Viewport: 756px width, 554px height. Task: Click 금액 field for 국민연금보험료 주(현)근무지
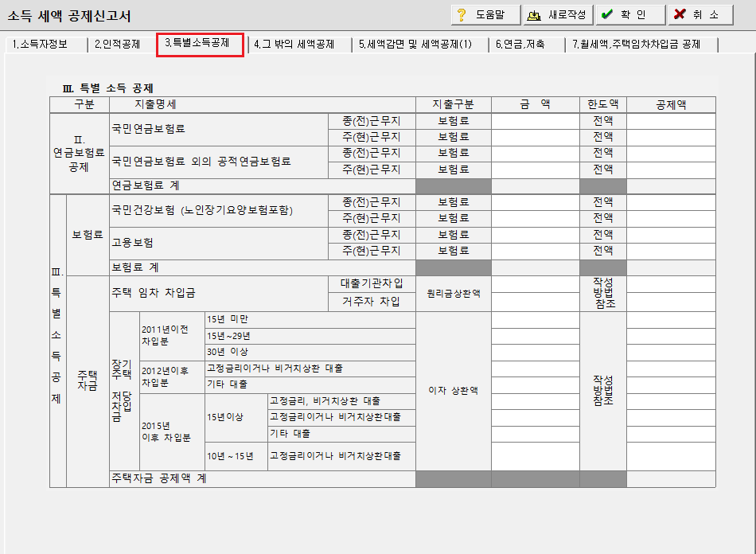click(536, 138)
